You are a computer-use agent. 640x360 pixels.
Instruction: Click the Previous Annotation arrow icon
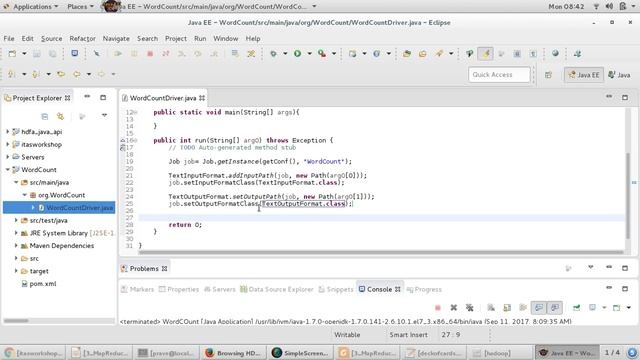click(36, 74)
